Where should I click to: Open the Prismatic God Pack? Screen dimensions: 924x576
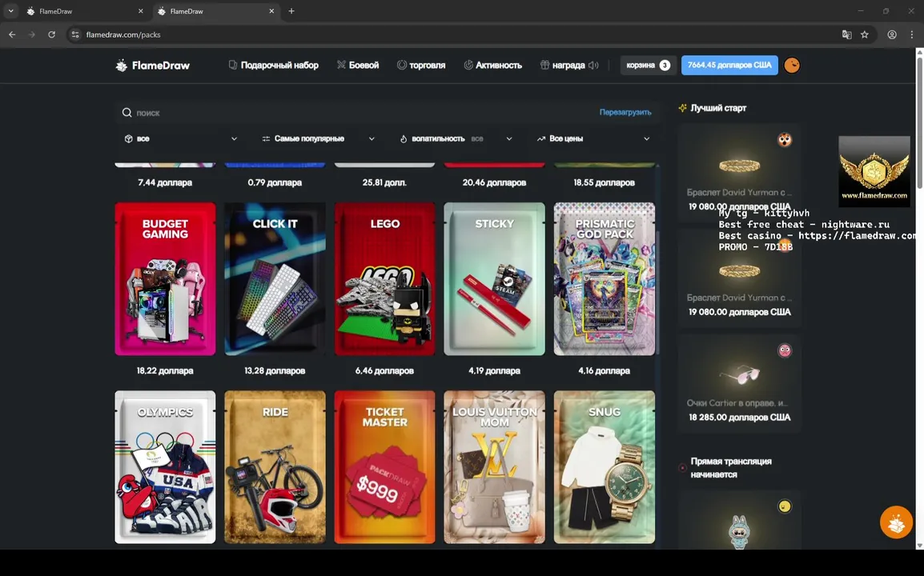coord(604,279)
